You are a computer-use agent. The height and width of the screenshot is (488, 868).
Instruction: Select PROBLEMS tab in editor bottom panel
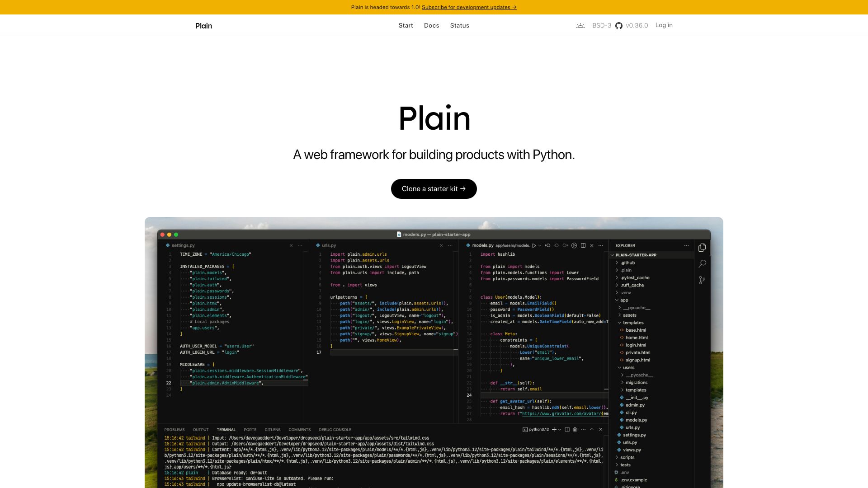coord(175,430)
